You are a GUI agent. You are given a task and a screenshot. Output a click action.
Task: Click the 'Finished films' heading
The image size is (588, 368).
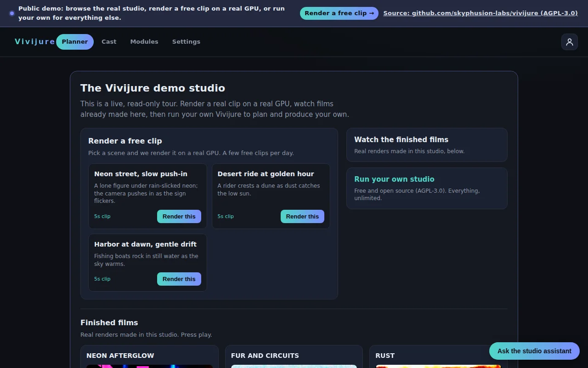(x=109, y=323)
